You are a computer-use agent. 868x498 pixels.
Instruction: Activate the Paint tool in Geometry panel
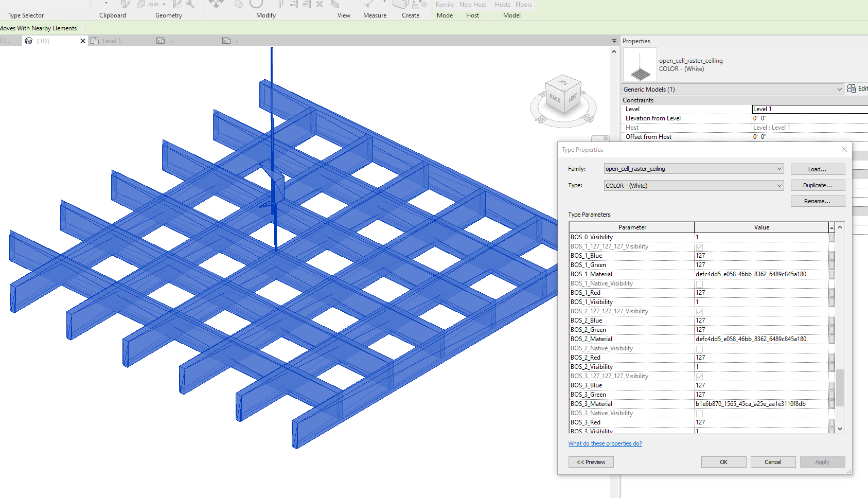point(190,5)
